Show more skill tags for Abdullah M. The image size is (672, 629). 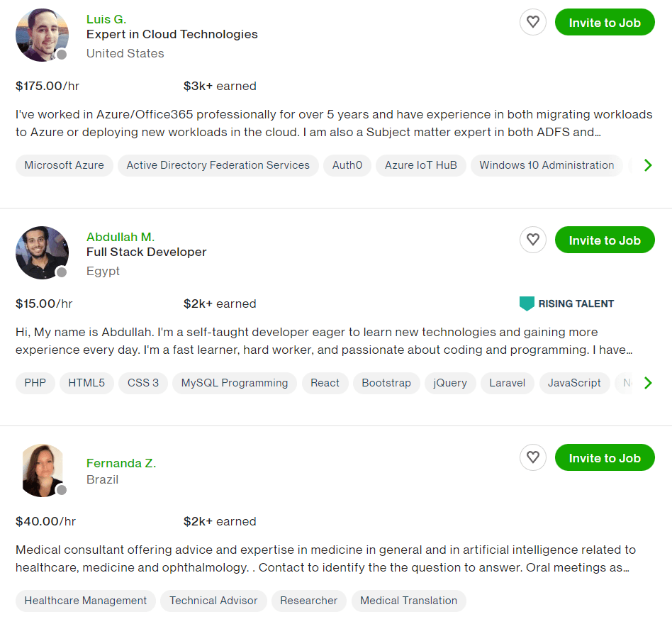tap(647, 383)
